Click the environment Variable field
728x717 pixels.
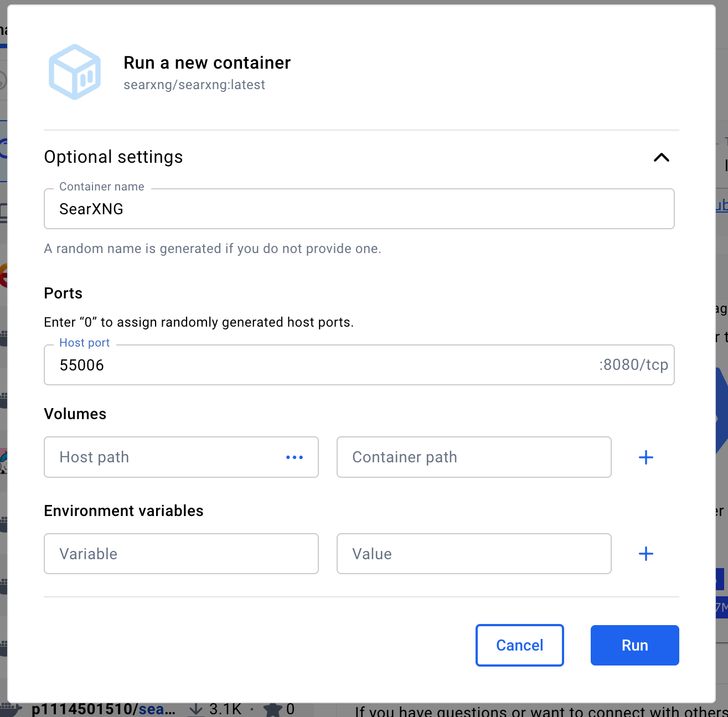click(x=181, y=554)
